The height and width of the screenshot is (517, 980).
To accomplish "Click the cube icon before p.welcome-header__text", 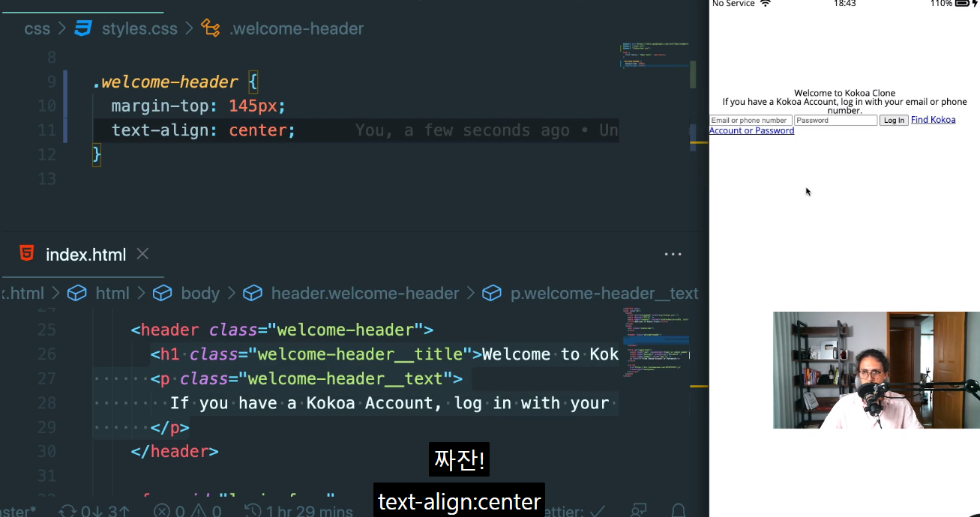I will click(492, 293).
